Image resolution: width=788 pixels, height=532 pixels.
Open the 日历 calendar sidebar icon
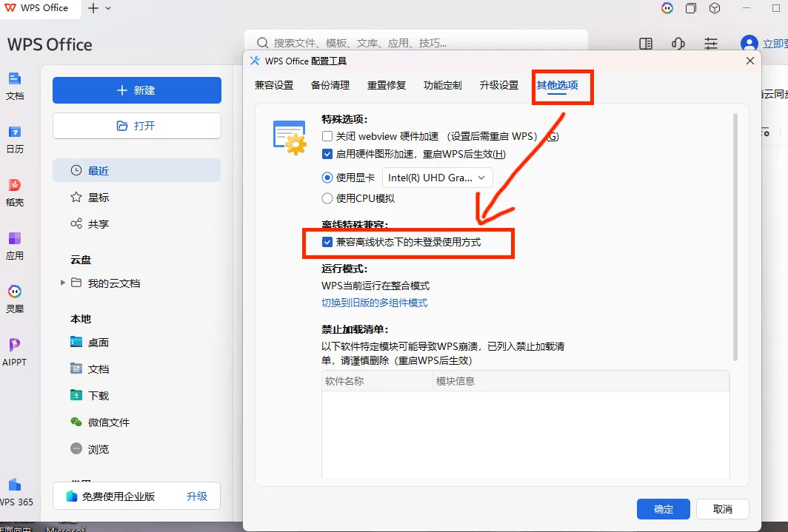coord(15,139)
